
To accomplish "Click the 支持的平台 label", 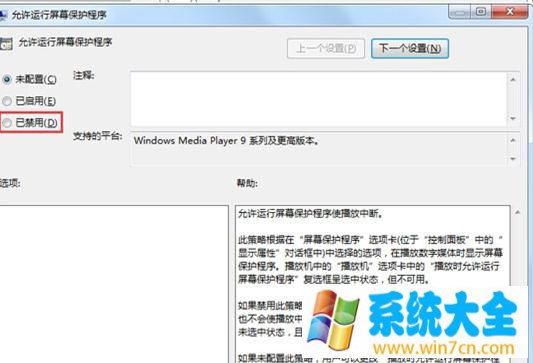I will 97,136.
